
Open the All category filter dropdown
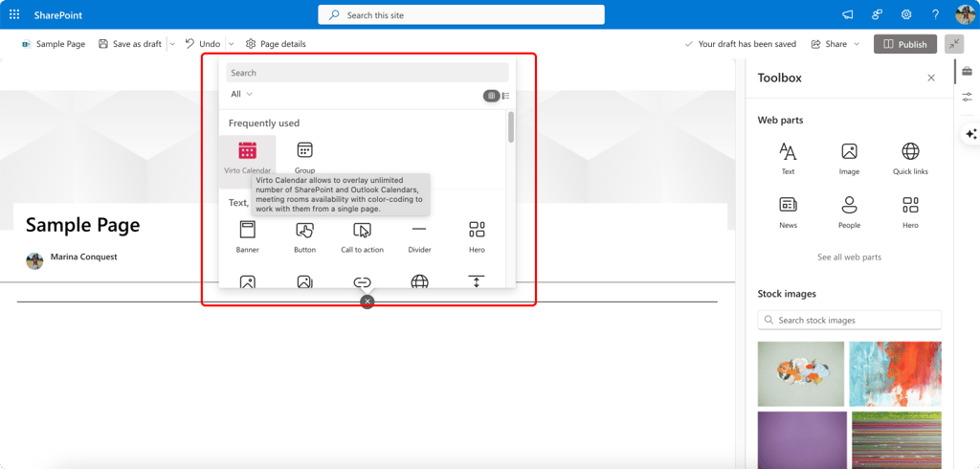click(x=242, y=94)
